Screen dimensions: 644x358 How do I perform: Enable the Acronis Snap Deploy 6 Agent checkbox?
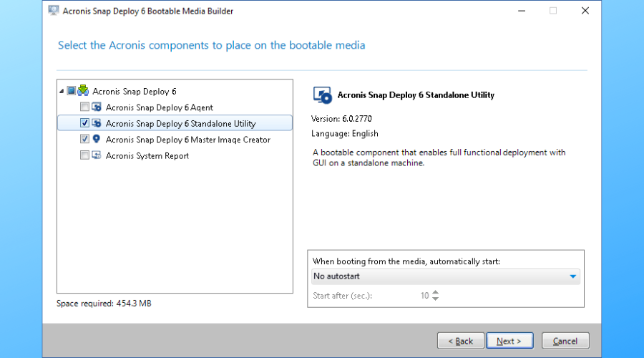tap(84, 107)
